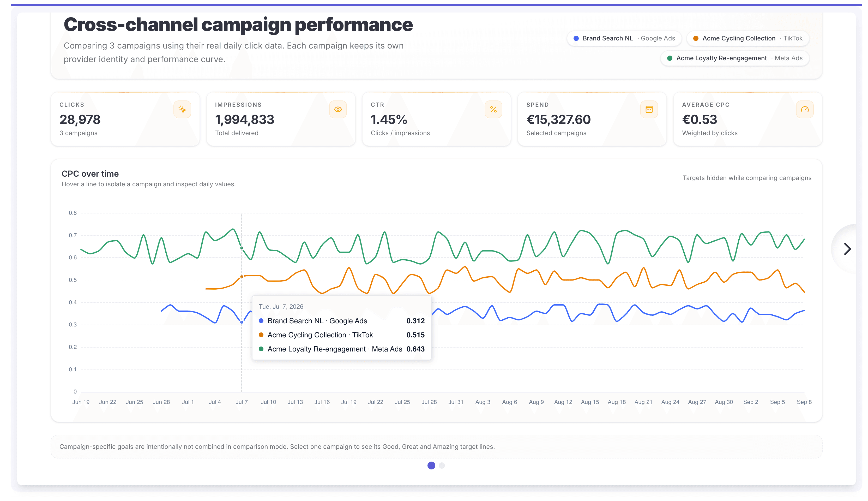Click the Aug 3 x-axis label
The image size is (868, 501).
point(483,402)
